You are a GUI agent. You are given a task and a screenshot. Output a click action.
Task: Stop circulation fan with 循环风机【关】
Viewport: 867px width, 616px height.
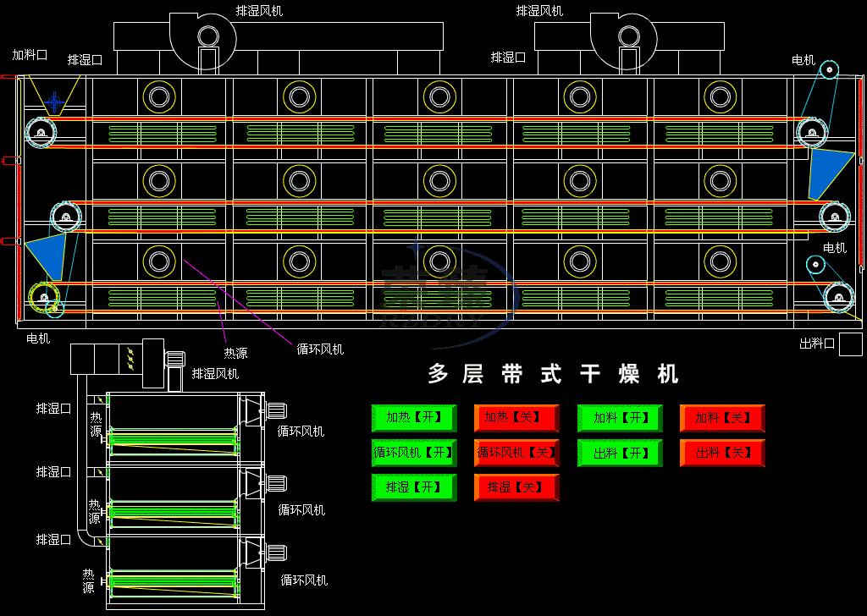tap(516, 453)
